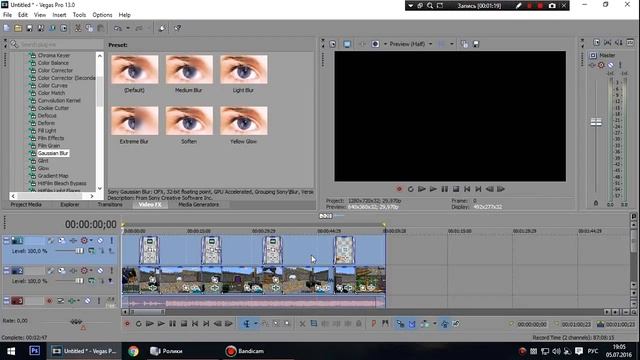
Task: Open the Tools menu
Action: tap(79, 15)
